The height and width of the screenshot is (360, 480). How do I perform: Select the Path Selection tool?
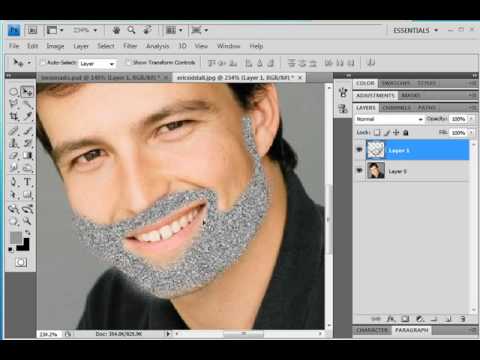pos(14,194)
